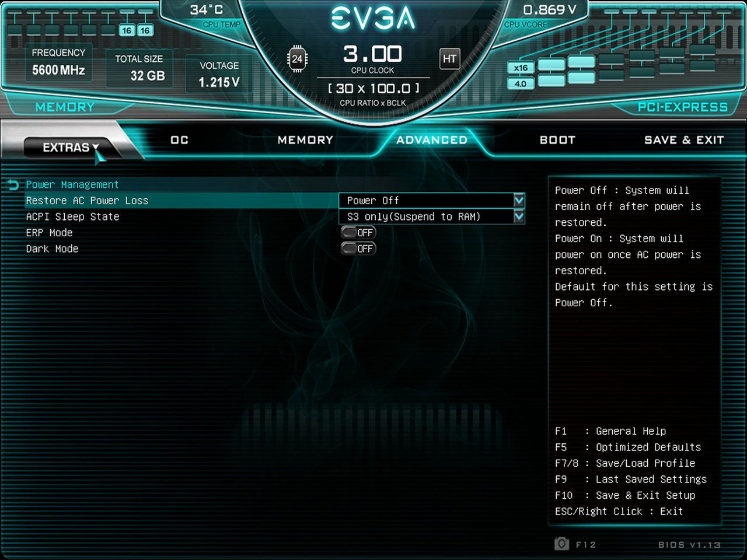Click the Power Management breadcrumb label
The width and height of the screenshot is (747, 560).
pyautogui.click(x=72, y=184)
